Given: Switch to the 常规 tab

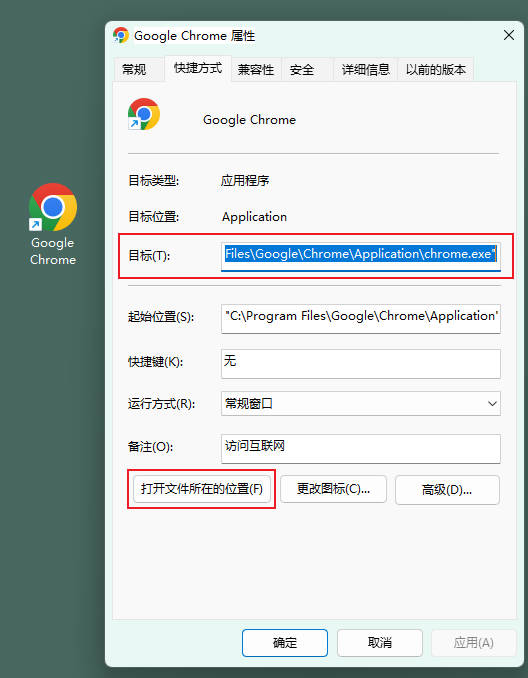Looking at the screenshot, I should pos(134,69).
